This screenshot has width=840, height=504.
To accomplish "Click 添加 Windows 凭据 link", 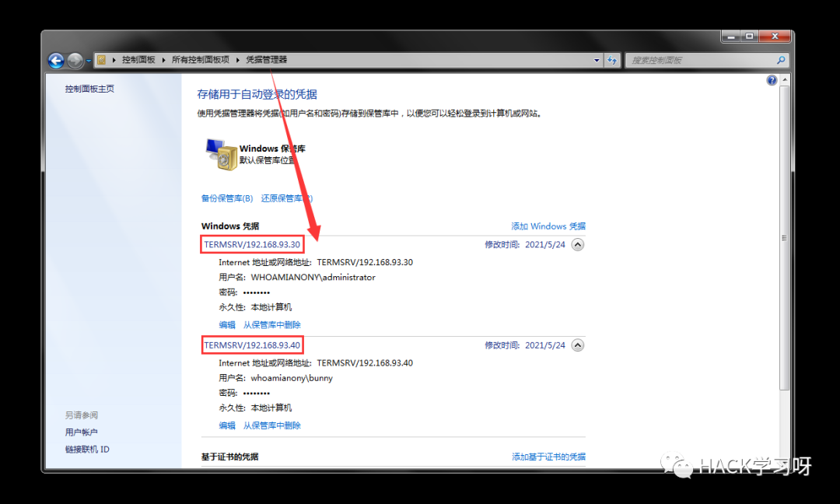I will coord(548,226).
